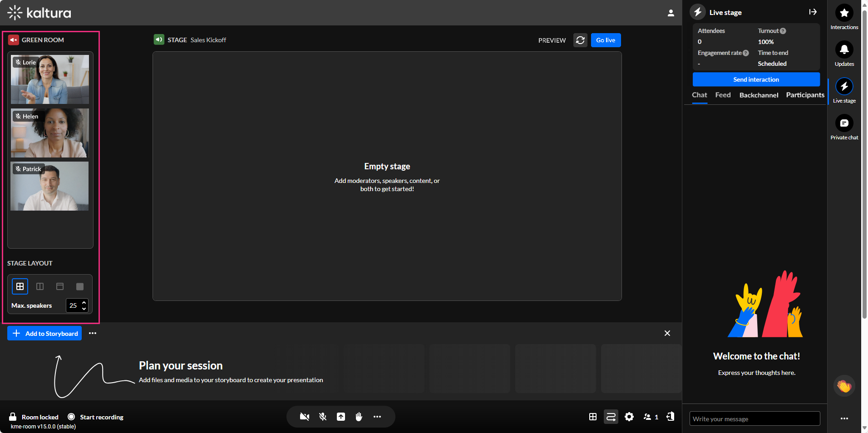Click the 100% turnout value
Viewport: 868px width, 433px height.
click(766, 42)
